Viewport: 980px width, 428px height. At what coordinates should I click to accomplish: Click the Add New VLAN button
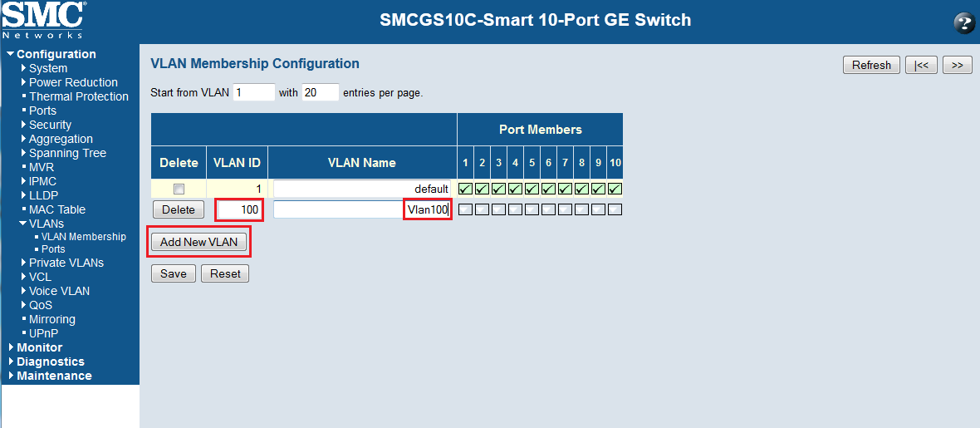[x=199, y=243]
